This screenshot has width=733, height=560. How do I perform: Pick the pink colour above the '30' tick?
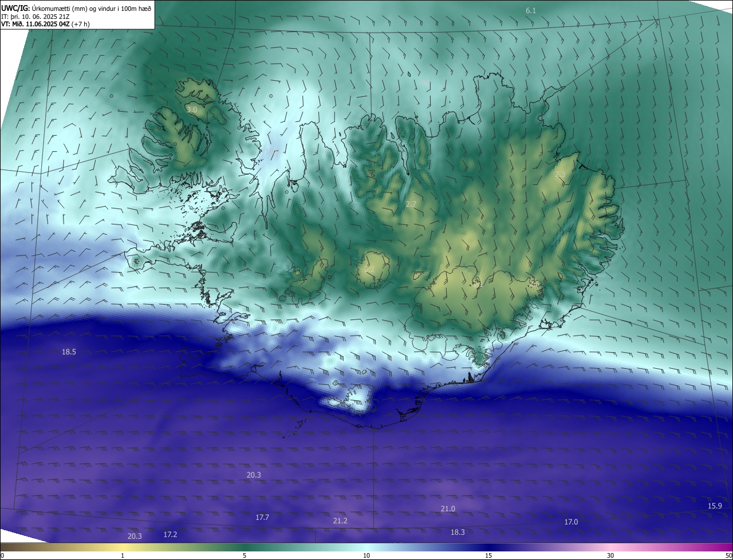pos(610,547)
